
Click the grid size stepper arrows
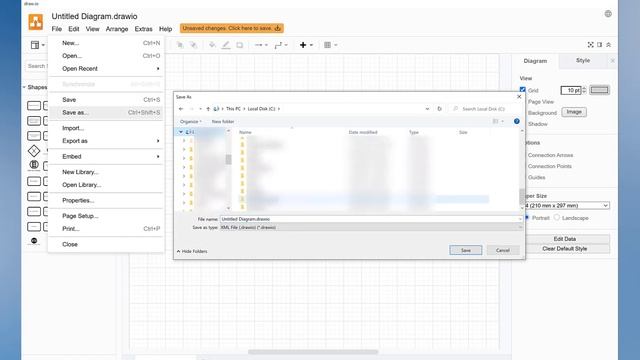pos(584,90)
